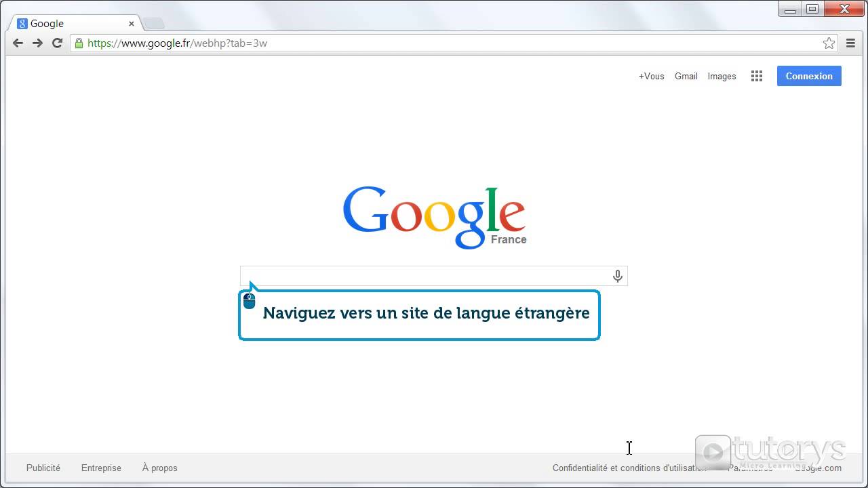Open a new blank tab
The image size is (868, 488).
tap(154, 24)
